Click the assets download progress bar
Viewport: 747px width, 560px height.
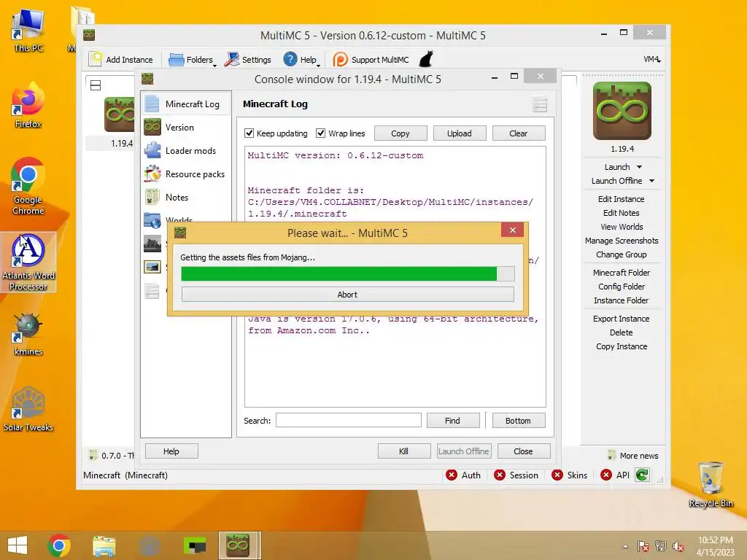coord(347,274)
